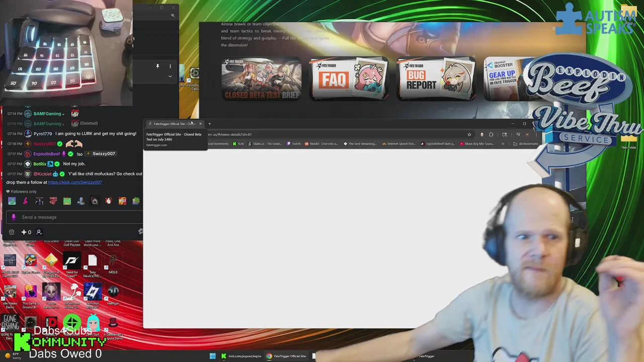Close the FateTrigger Official Site tab
The width and height of the screenshot is (644, 362).
(200, 124)
